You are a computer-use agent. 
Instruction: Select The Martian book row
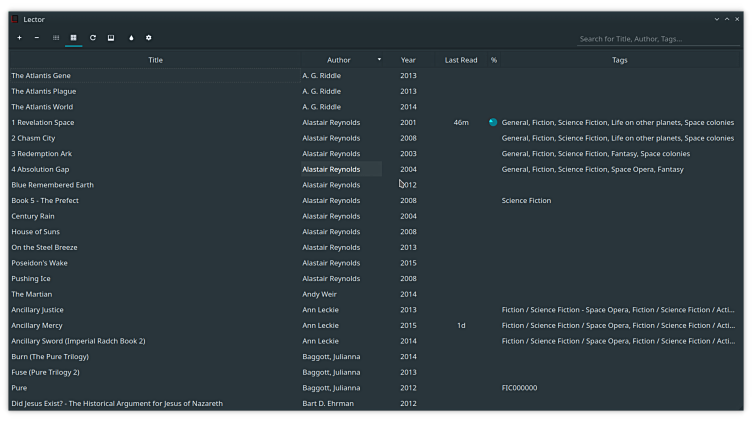32,294
